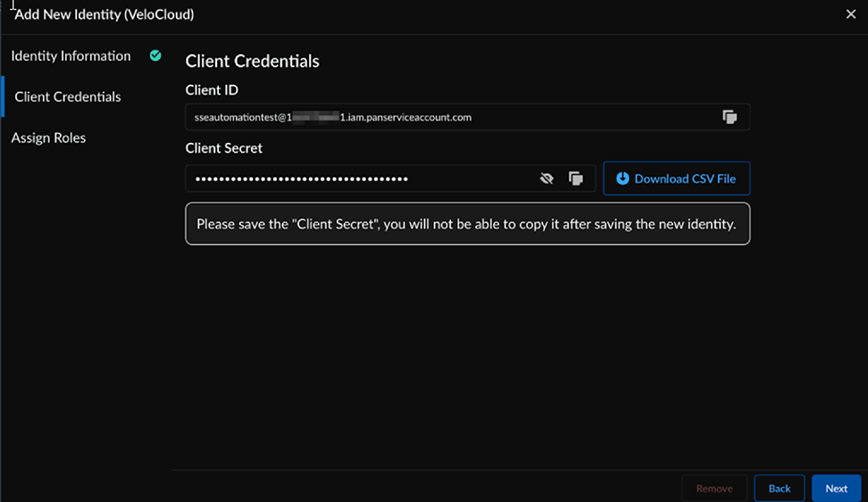Download the CSV File

[x=676, y=179]
